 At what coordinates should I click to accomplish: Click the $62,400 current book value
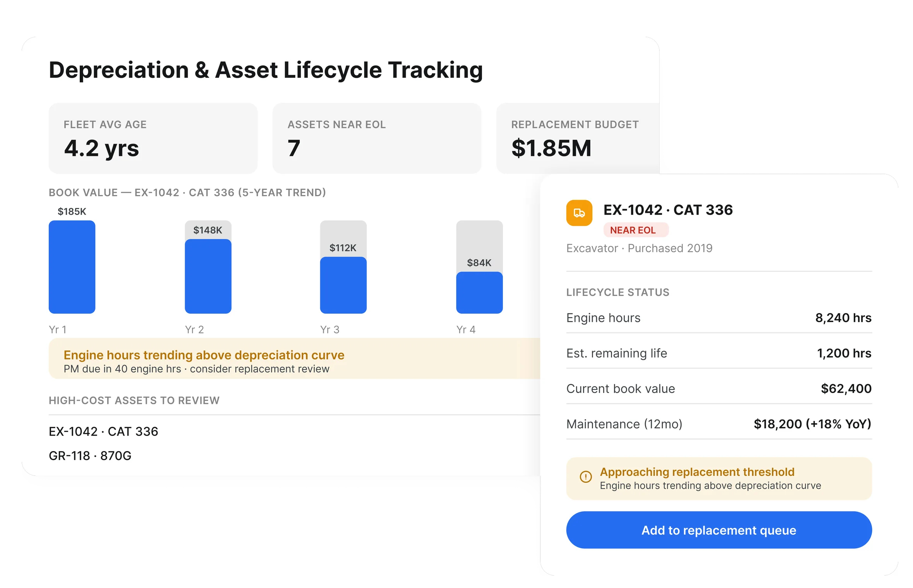846,388
